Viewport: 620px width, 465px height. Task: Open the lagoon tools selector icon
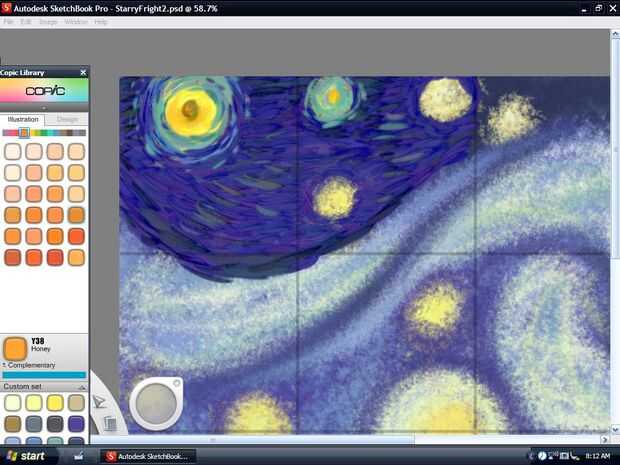coord(99,402)
